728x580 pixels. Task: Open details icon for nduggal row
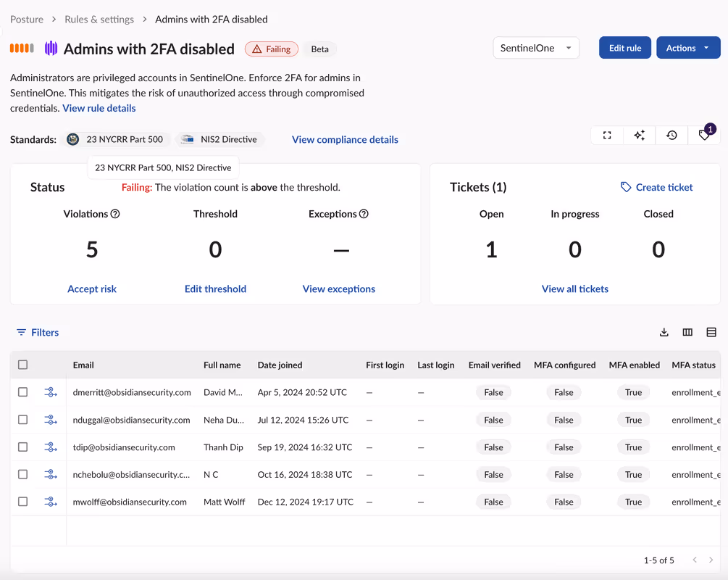[x=51, y=420]
